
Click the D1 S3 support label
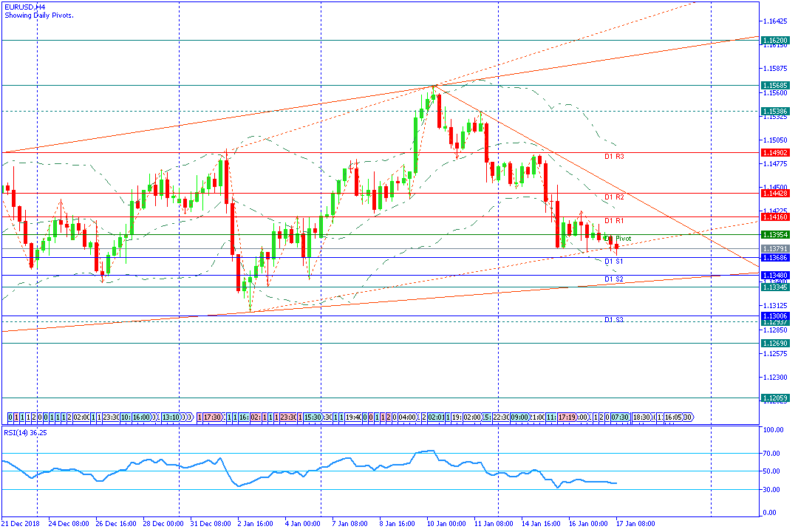[x=614, y=320]
